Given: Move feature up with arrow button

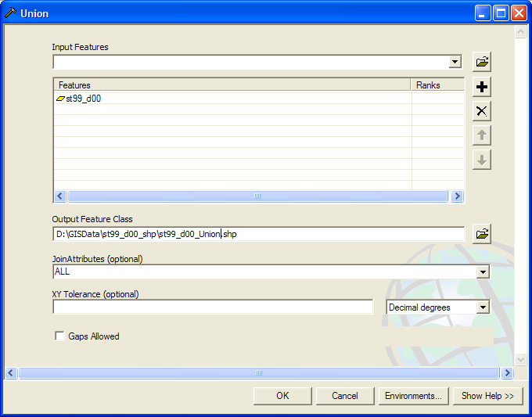Looking at the screenshot, I should [482, 135].
